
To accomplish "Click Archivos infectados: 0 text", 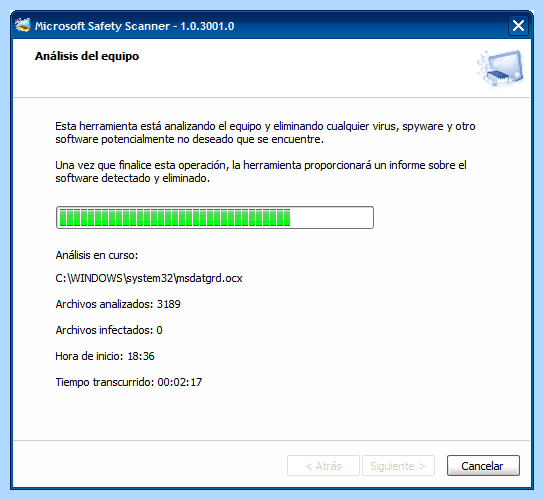I will point(109,330).
